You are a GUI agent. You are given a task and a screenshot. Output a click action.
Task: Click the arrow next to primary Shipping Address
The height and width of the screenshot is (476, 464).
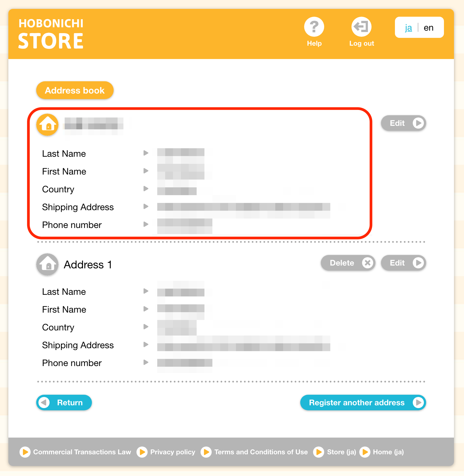pyautogui.click(x=146, y=207)
